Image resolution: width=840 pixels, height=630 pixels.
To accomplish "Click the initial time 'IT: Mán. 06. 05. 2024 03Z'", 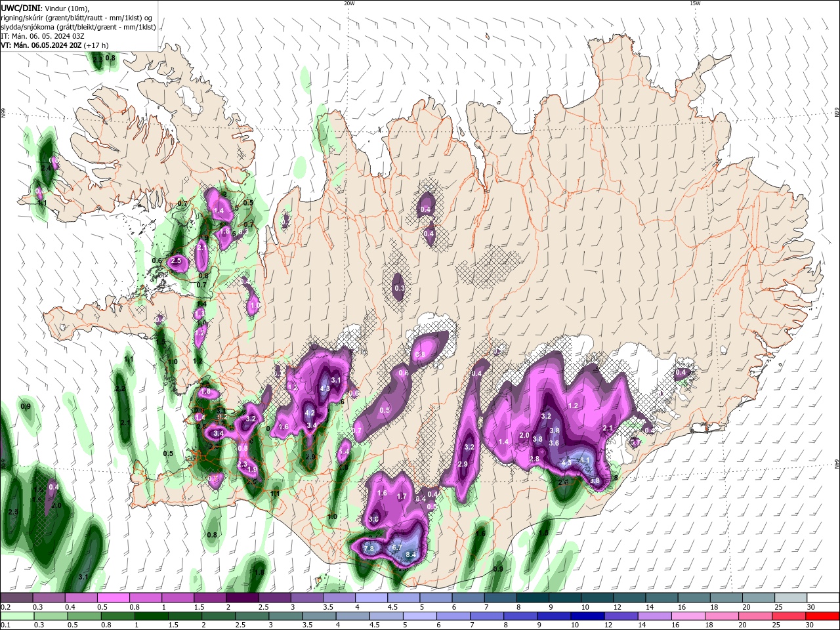I will click(x=43, y=36).
